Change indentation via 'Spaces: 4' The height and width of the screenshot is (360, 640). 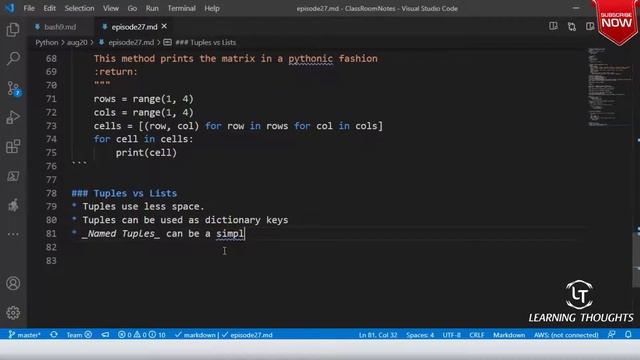pos(420,335)
